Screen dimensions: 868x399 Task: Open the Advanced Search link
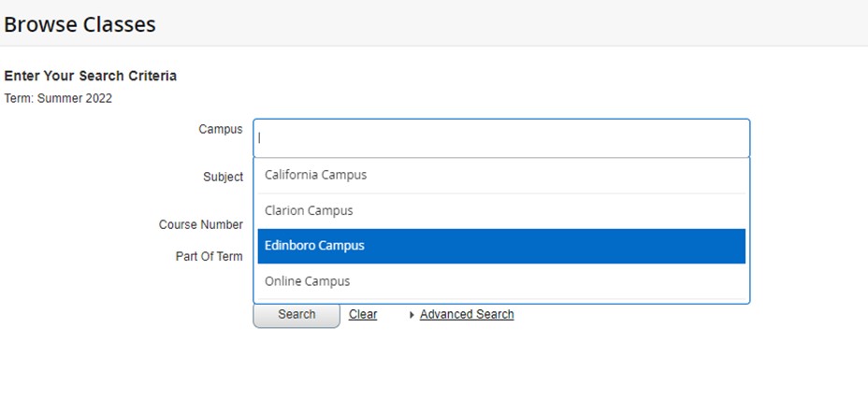point(467,315)
